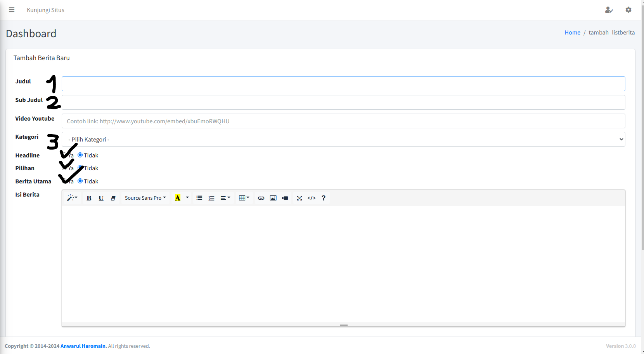Open Kunjungi Situs link

pos(45,10)
